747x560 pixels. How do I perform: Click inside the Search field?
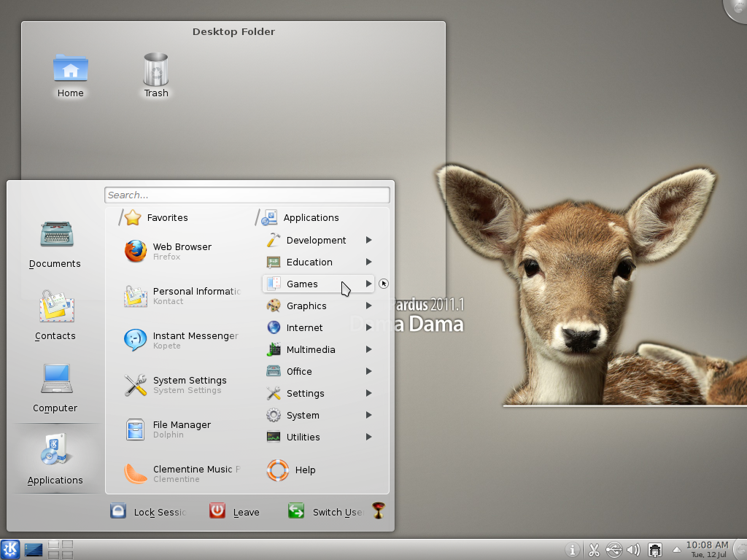[x=247, y=195]
